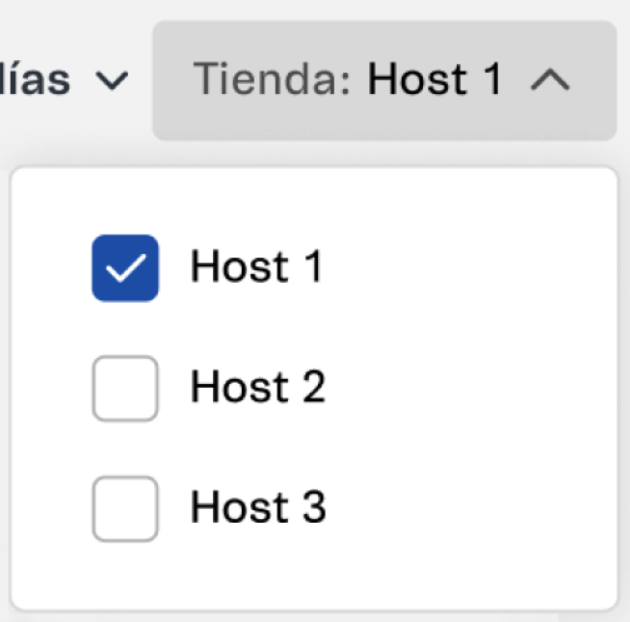Check the Host 2 checkbox
Image resolution: width=630 pixels, height=622 pixels.
(x=125, y=388)
